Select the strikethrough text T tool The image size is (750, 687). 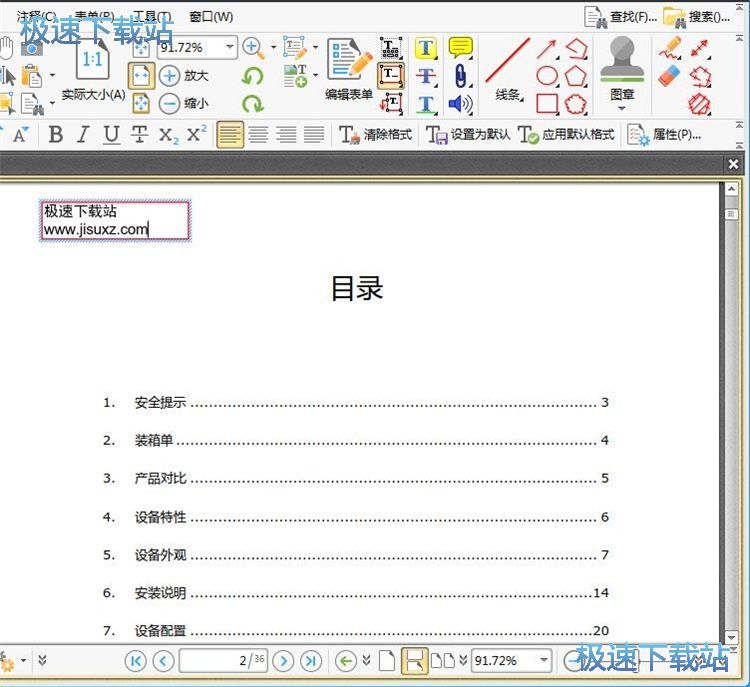point(426,76)
